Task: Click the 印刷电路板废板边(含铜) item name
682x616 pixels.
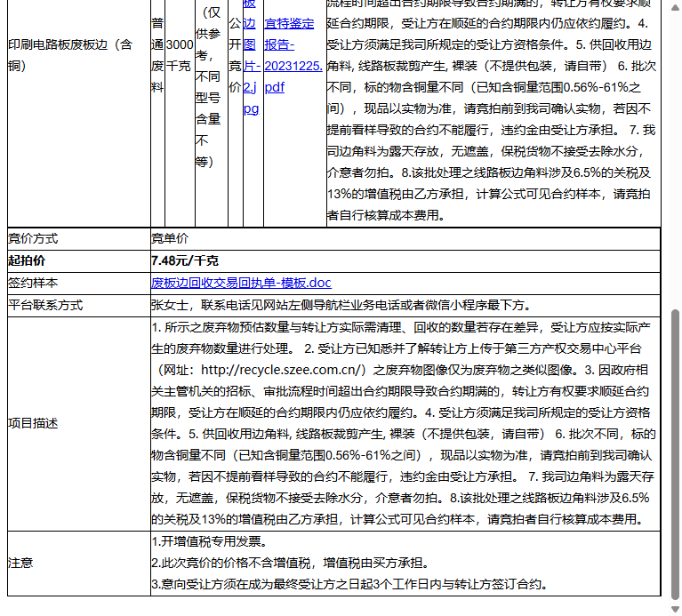Action: pyautogui.click(x=70, y=55)
